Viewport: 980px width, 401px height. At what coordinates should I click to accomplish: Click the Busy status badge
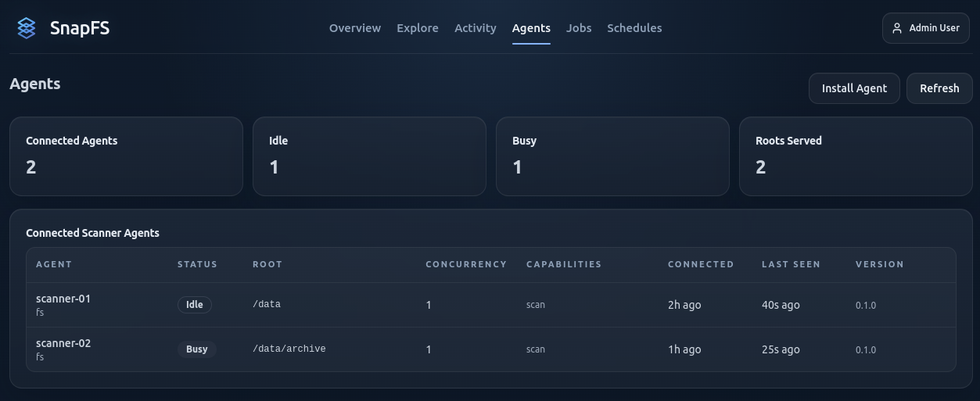tap(197, 349)
